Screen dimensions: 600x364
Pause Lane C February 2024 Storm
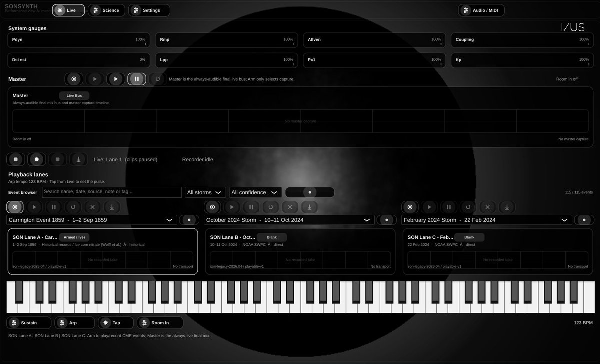pyautogui.click(x=449, y=207)
